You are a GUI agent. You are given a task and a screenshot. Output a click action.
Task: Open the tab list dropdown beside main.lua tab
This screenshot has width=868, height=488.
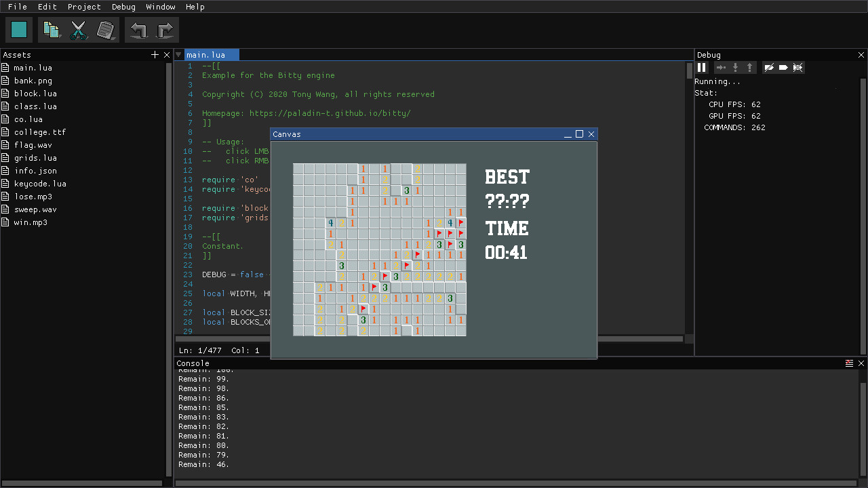click(178, 54)
